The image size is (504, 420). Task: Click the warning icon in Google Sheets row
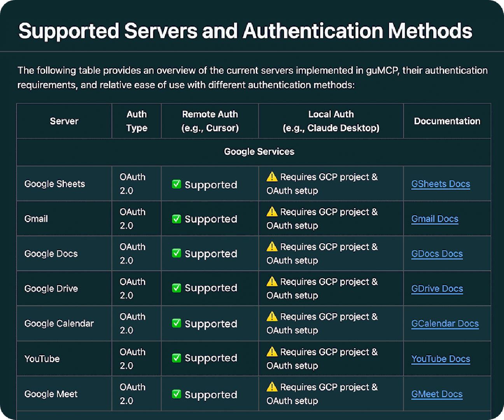coord(272,177)
